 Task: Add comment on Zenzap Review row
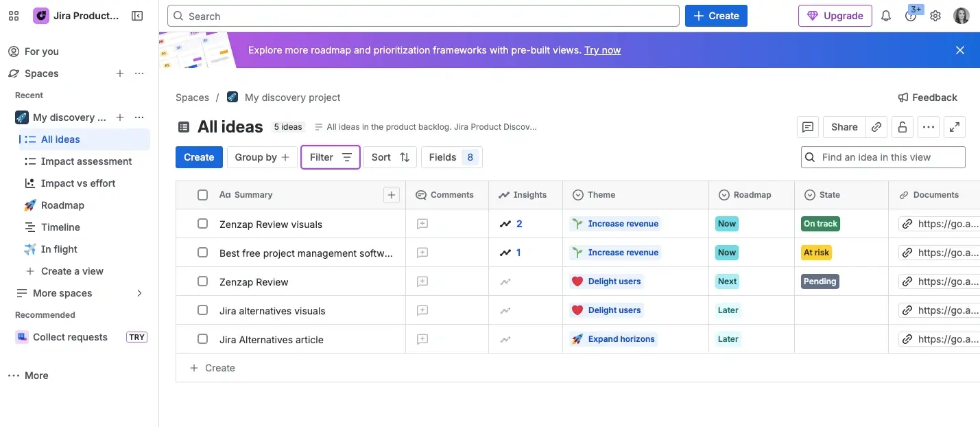tap(422, 281)
